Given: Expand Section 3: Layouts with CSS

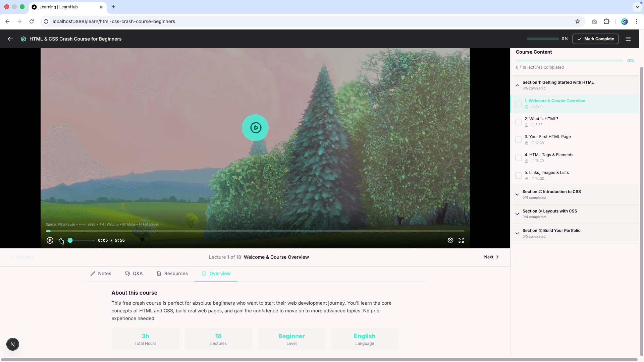Looking at the screenshot, I should pos(575,214).
